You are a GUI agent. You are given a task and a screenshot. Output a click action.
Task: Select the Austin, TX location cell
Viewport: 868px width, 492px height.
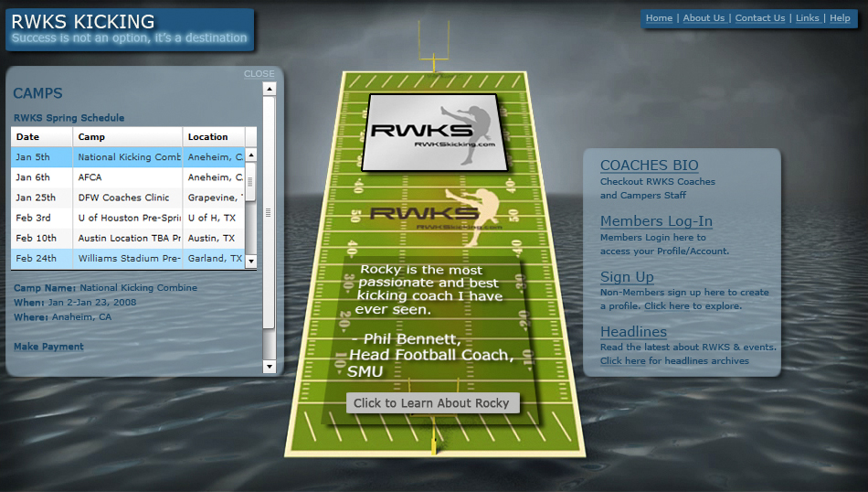(214, 239)
